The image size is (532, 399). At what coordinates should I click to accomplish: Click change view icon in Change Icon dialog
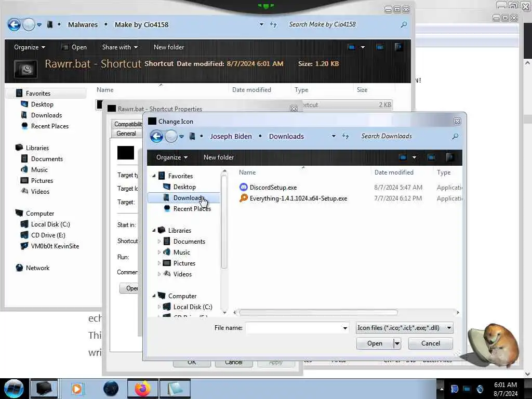coord(403,157)
